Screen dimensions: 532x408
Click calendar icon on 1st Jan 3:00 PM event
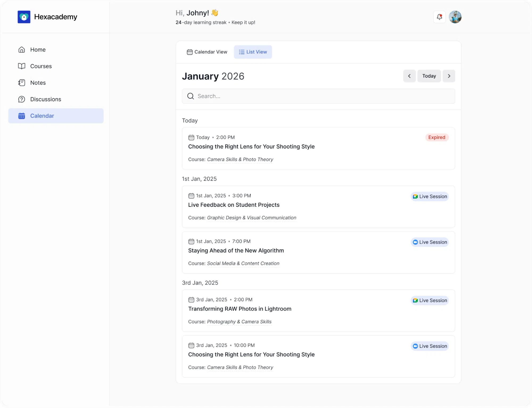coord(191,196)
